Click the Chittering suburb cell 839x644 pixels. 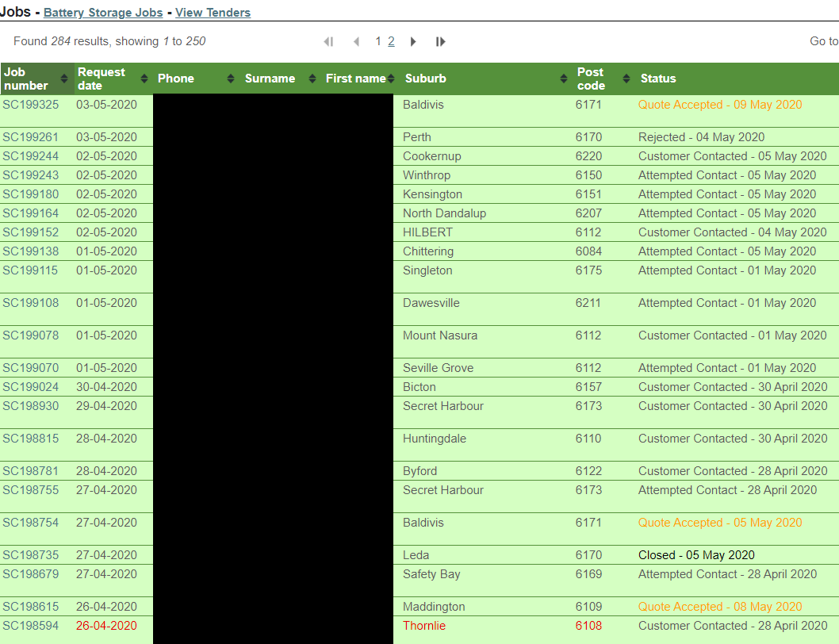(428, 251)
